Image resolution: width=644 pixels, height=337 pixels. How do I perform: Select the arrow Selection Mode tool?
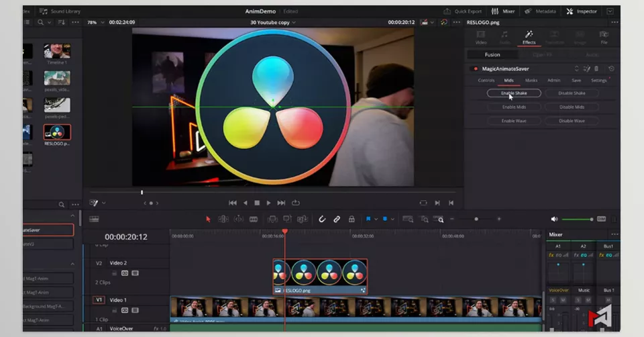tap(208, 220)
